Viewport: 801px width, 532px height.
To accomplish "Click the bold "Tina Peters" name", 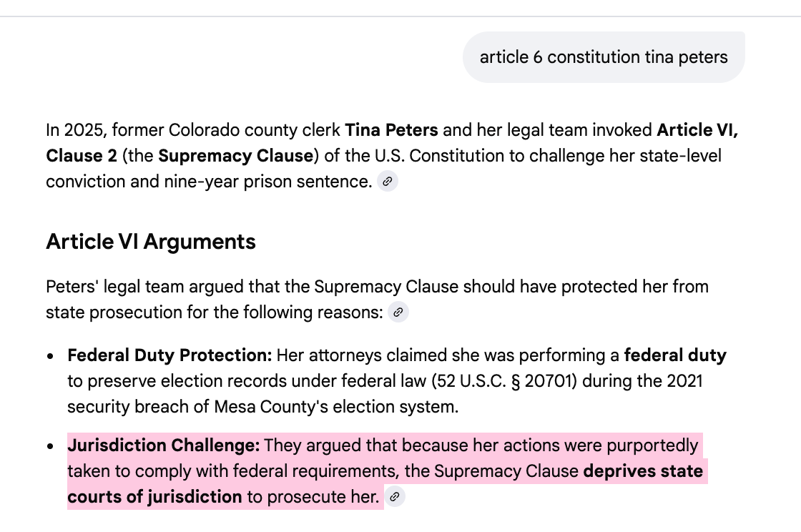I will click(391, 129).
